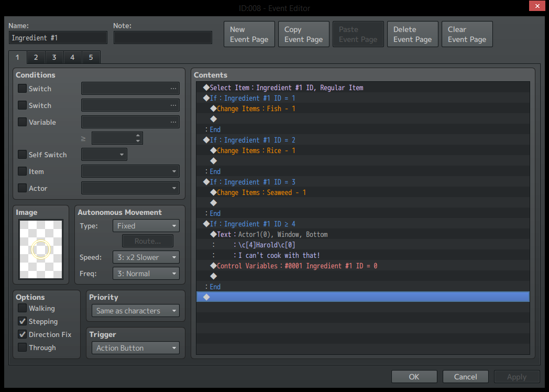This screenshot has width=549, height=392.
Task: Select the 'Text : Actor1(0), Window, Bottom' line
Action: 363,234
